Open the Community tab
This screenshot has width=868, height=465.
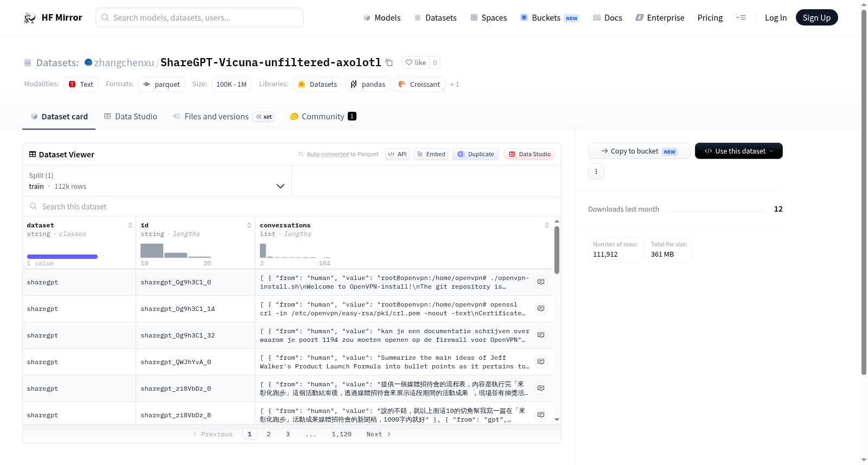point(323,116)
